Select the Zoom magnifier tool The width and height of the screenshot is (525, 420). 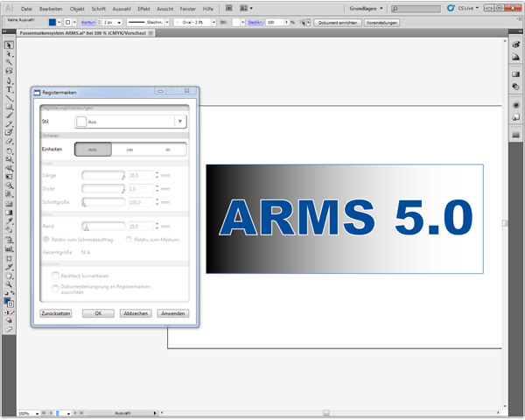point(9,284)
